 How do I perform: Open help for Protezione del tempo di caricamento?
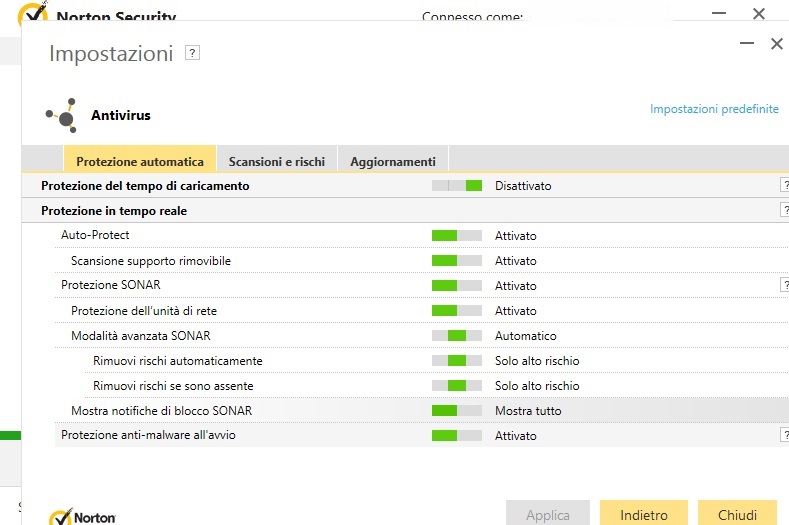tap(784, 185)
